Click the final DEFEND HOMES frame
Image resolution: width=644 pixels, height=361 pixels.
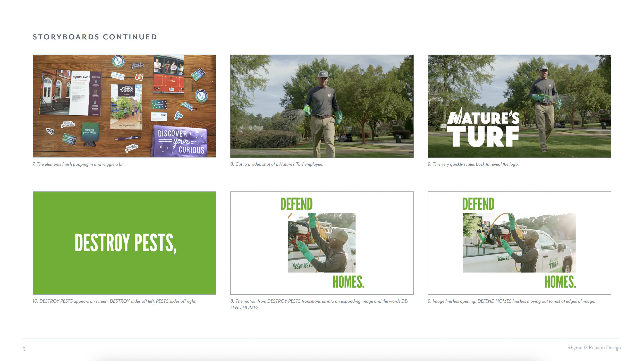pyautogui.click(x=519, y=243)
